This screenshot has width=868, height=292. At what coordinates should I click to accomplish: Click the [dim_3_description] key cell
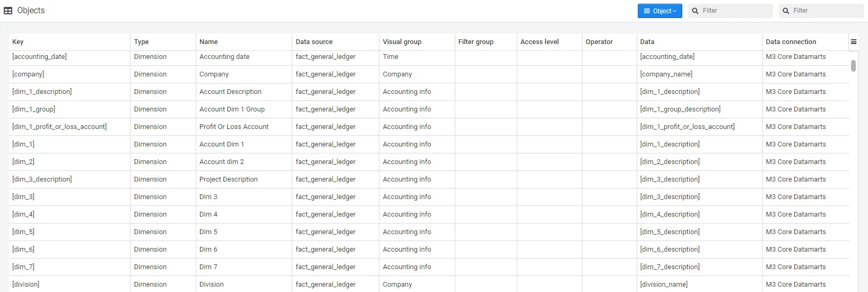42,179
